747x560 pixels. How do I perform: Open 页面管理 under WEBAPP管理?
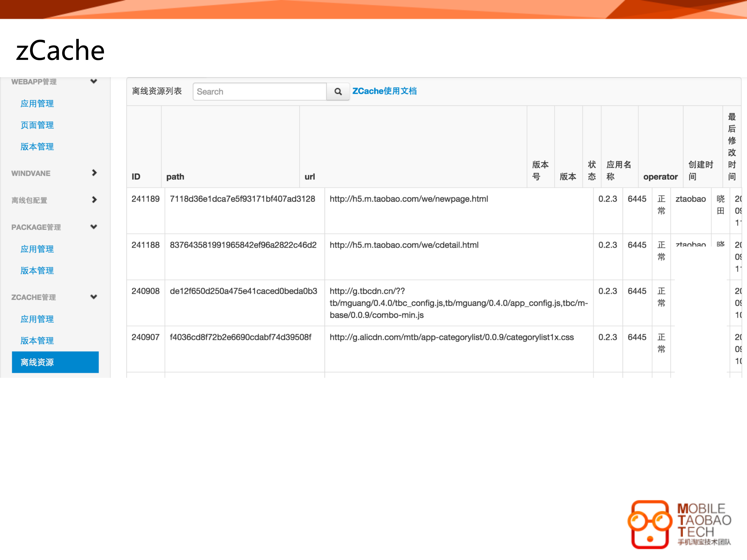click(x=37, y=125)
